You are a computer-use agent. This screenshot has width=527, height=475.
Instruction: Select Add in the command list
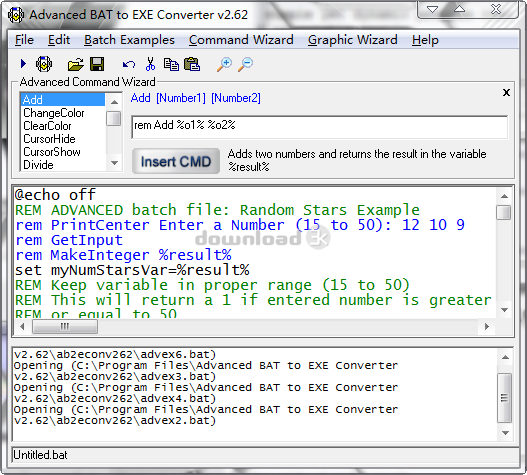(x=63, y=100)
